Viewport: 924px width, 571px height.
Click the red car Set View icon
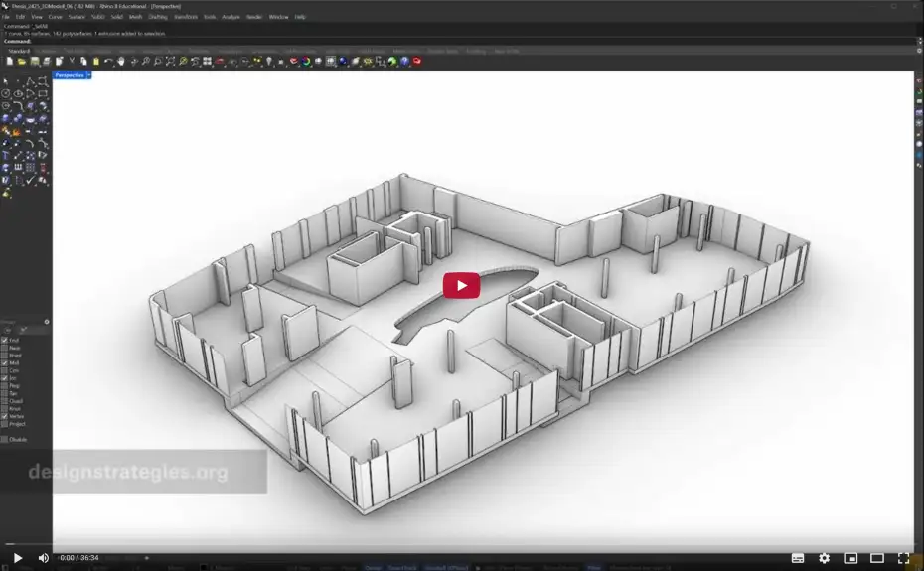coord(220,61)
